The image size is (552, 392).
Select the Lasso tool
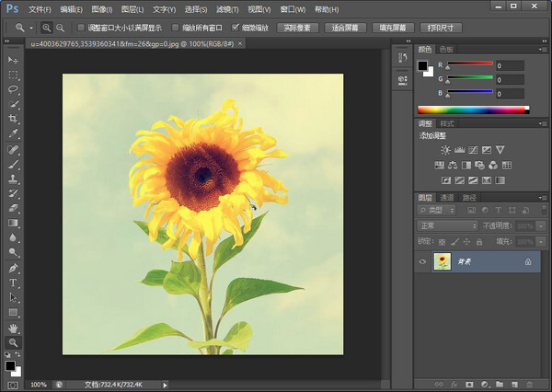[13, 89]
